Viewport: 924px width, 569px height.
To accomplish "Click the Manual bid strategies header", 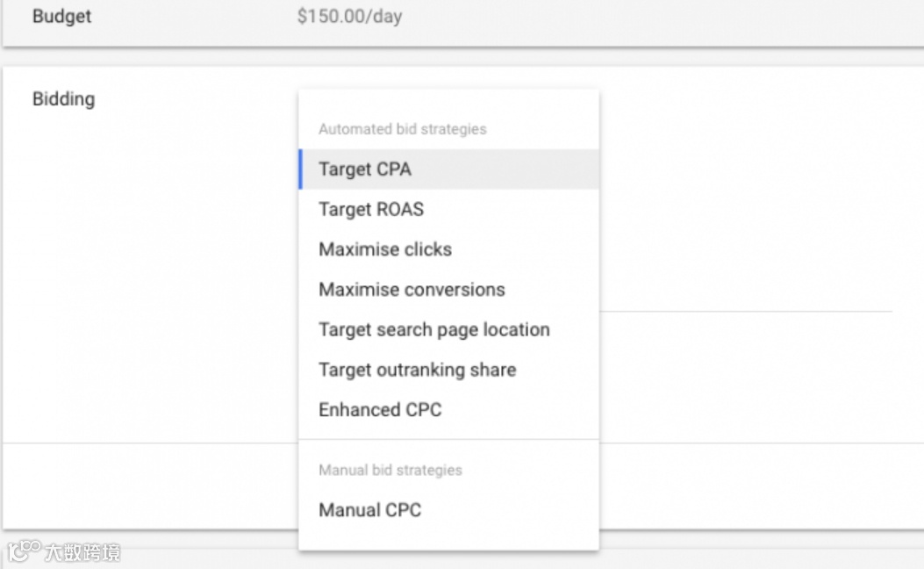I will tap(390, 470).
